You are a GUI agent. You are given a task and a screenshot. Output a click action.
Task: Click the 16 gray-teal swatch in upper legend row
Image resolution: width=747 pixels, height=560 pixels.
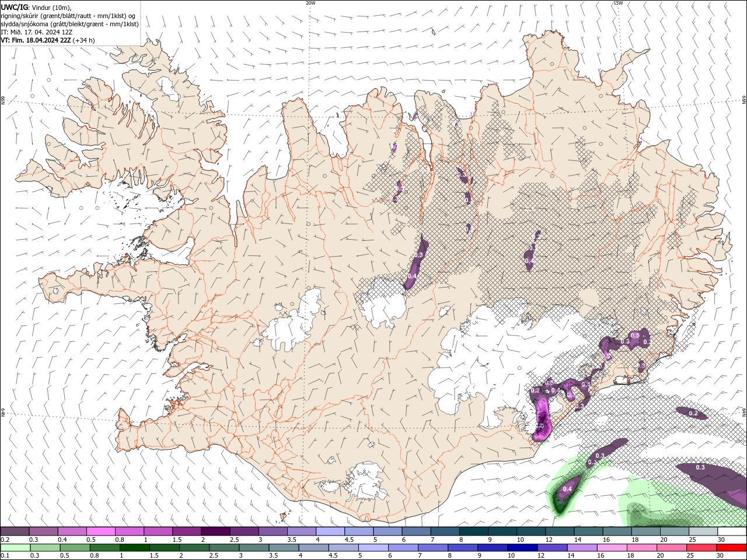(x=617, y=531)
